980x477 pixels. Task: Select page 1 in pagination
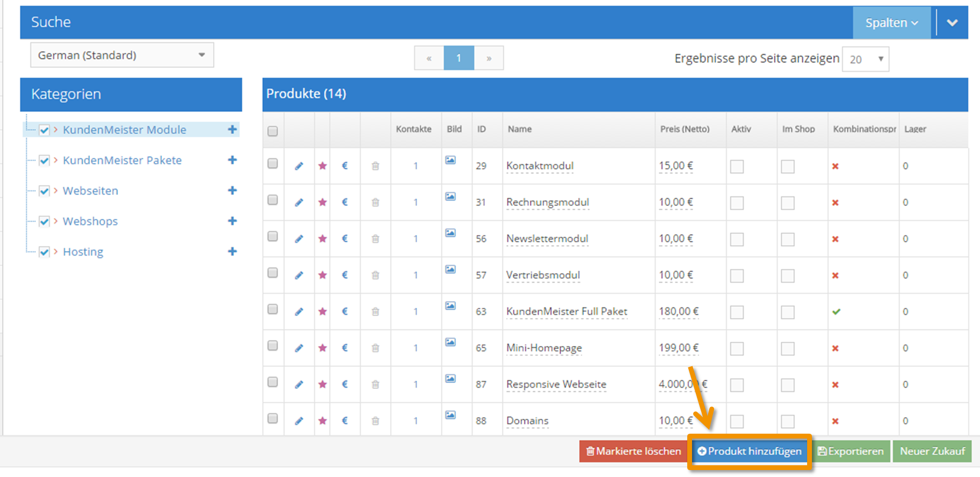point(459,58)
